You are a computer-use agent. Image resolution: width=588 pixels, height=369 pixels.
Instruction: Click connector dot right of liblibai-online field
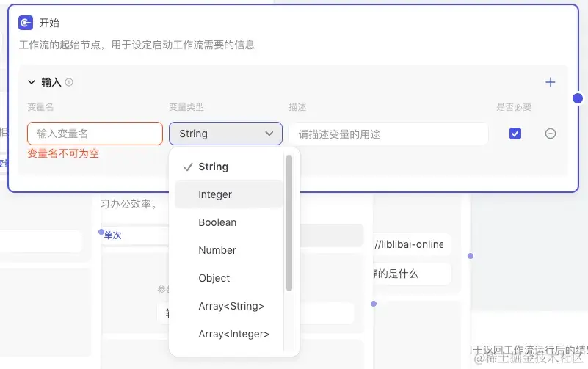[471, 256]
